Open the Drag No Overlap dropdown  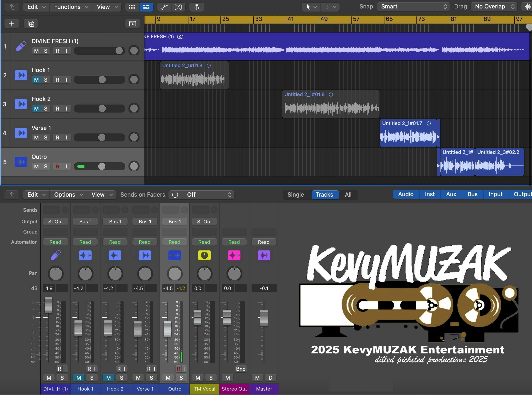[494, 7]
